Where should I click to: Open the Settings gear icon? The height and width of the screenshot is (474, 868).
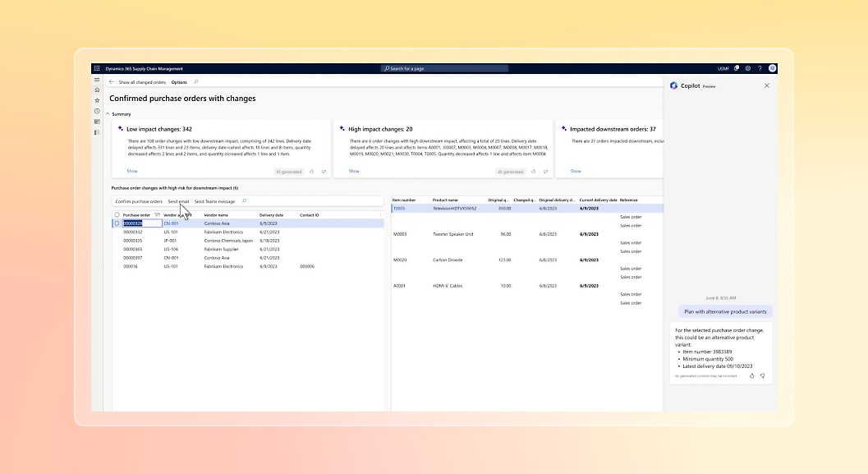pyautogui.click(x=748, y=68)
